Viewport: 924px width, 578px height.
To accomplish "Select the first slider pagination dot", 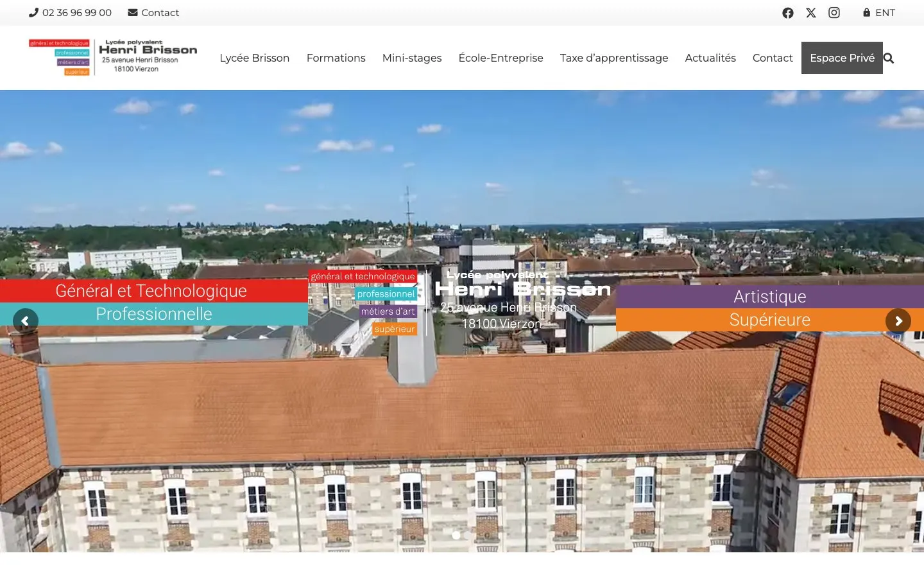I will (456, 535).
